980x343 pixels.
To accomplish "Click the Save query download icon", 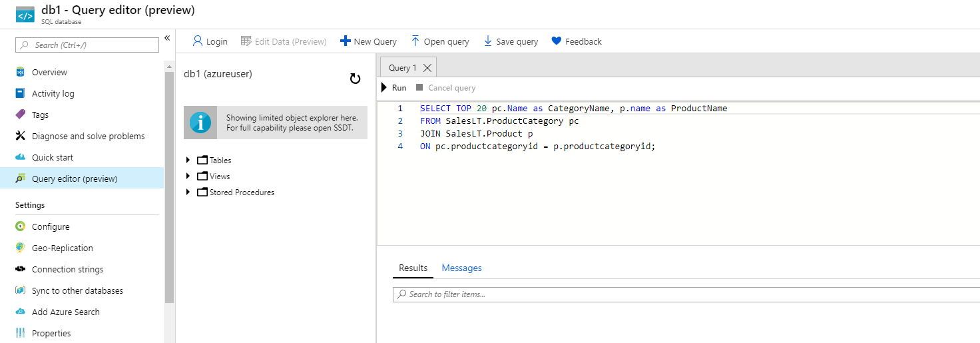I will [488, 41].
